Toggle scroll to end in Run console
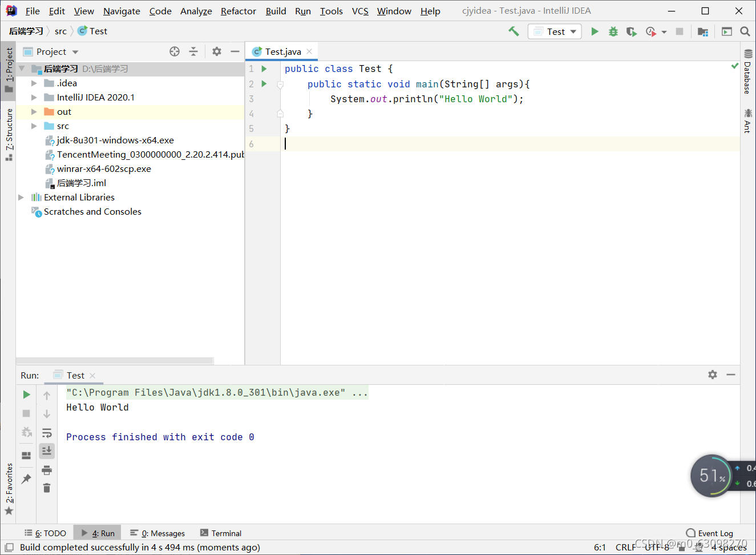 pyautogui.click(x=47, y=451)
